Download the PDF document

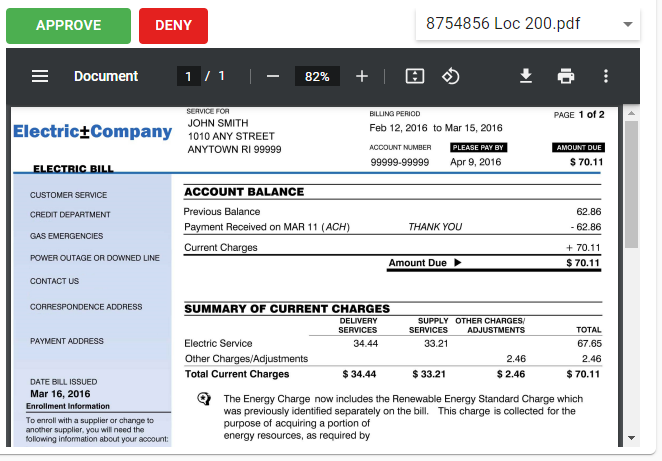pos(526,76)
